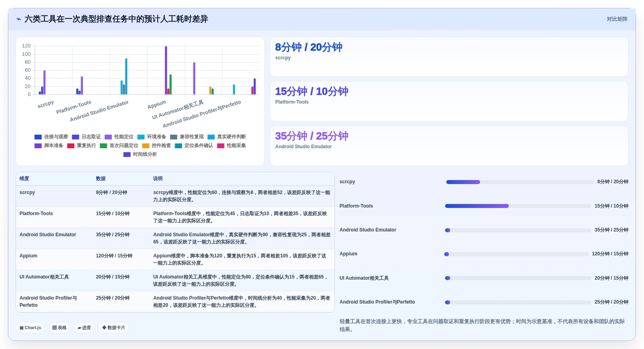Toggle the 控件检查 legend entry
The image size is (644, 349).
point(156,145)
